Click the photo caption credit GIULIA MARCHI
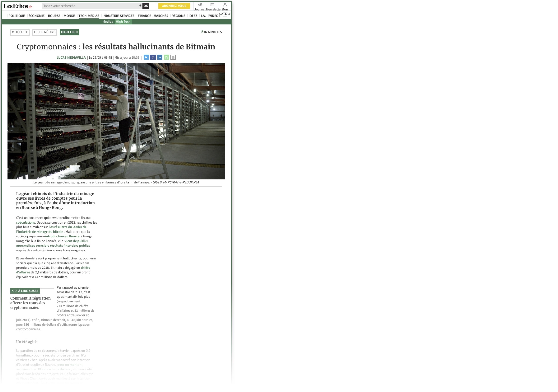558x392 pixels. pyautogui.click(x=176, y=182)
